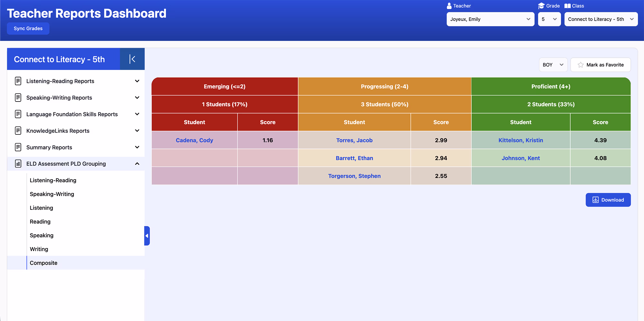
Task: Click the 1 Students (17%) cell
Action: pos(225,104)
